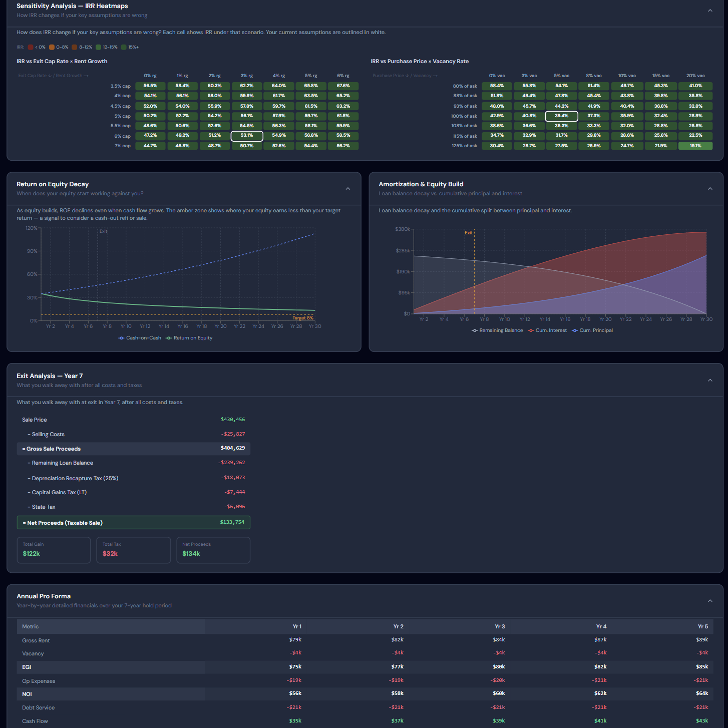Image resolution: width=728 pixels, height=728 pixels.
Task: Click the Total Tax $32k card
Action: pyautogui.click(x=133, y=550)
